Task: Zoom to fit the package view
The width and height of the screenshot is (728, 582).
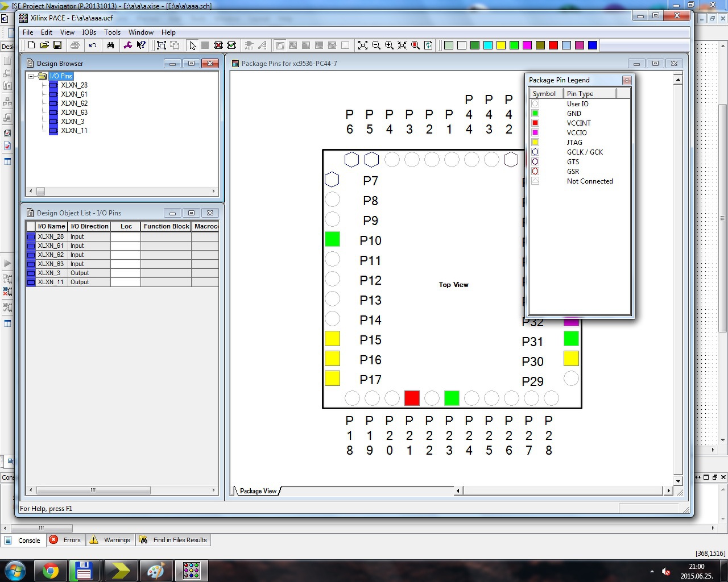Action: pyautogui.click(x=363, y=45)
